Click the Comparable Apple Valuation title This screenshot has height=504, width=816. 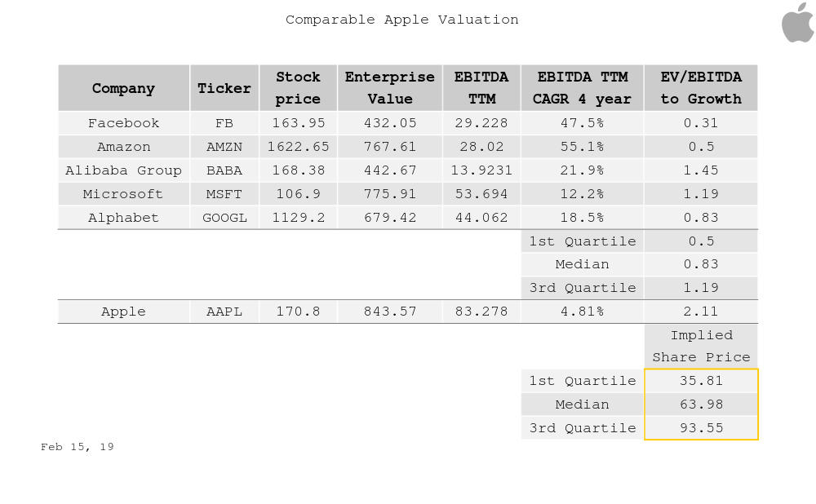[401, 20]
